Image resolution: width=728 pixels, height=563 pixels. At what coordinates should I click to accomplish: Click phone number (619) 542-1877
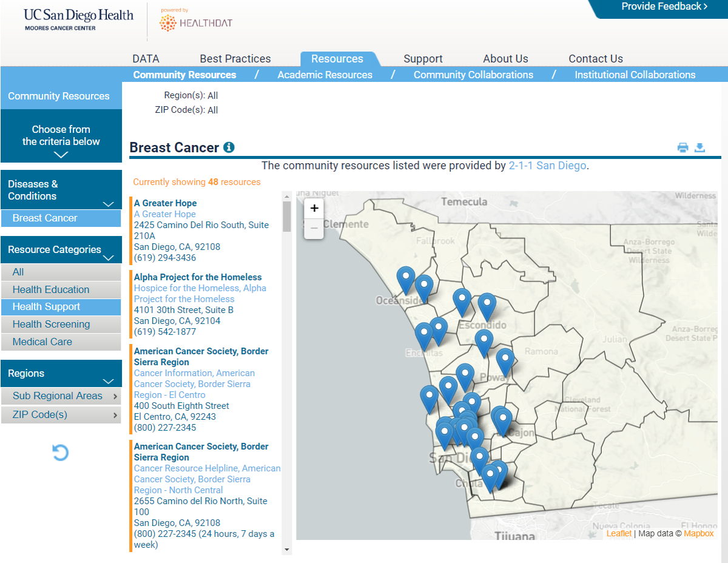point(165,332)
